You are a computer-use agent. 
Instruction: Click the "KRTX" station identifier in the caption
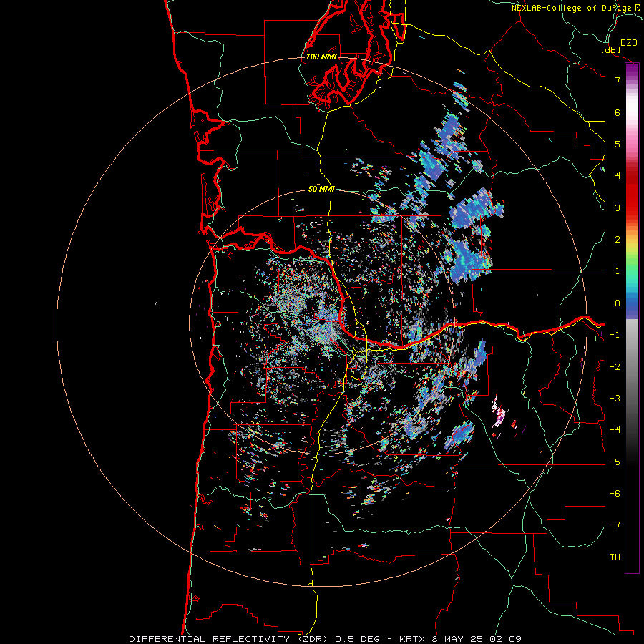(413, 639)
